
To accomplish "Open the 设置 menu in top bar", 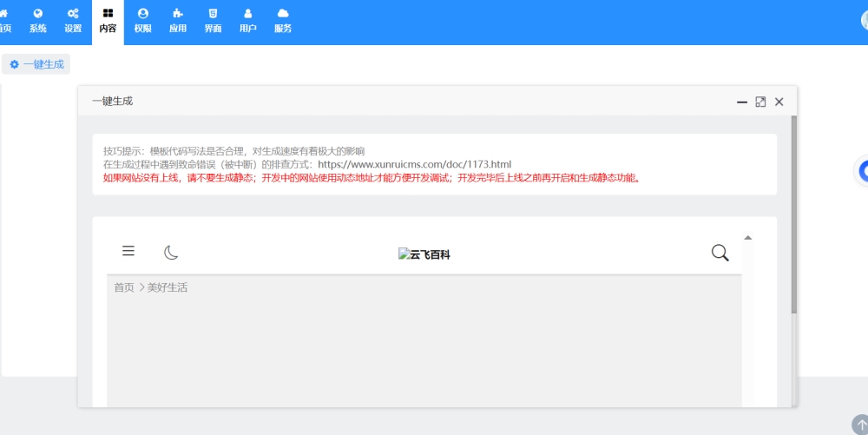I will pos(73,21).
